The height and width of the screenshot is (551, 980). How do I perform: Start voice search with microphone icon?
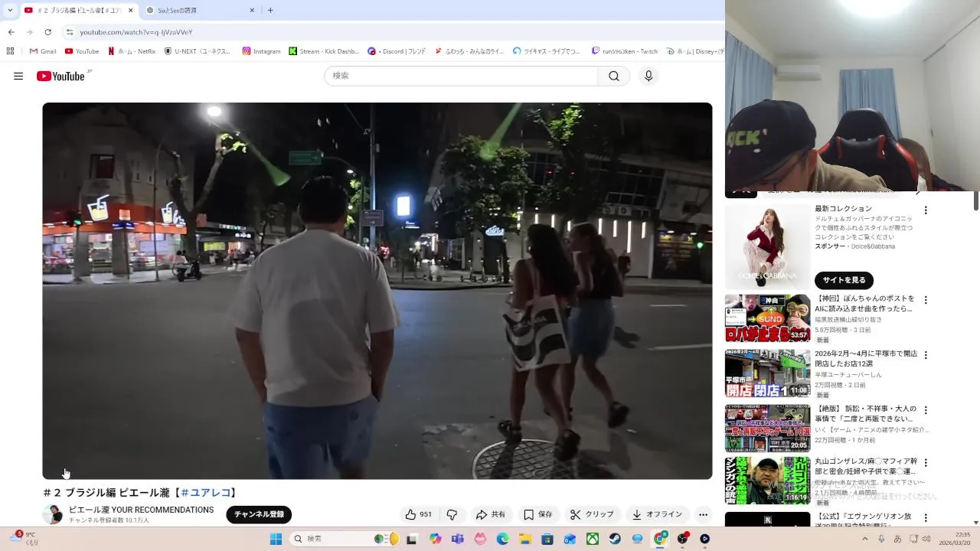648,76
